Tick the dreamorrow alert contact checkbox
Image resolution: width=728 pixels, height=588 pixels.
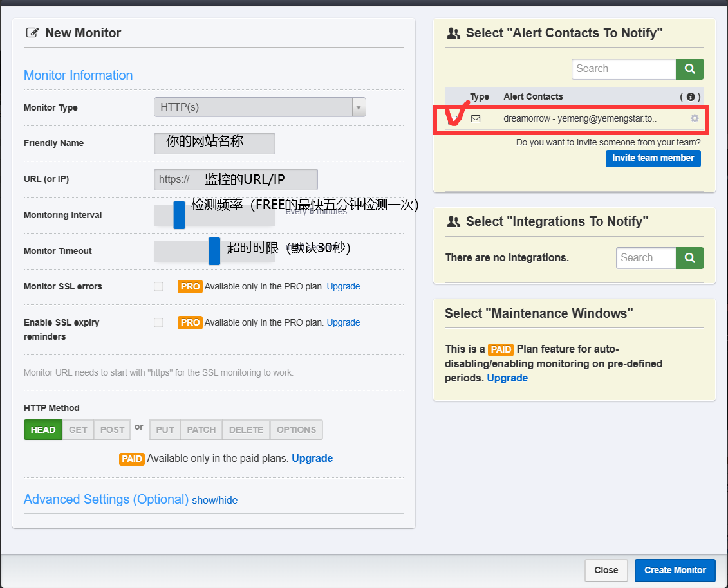(454, 118)
